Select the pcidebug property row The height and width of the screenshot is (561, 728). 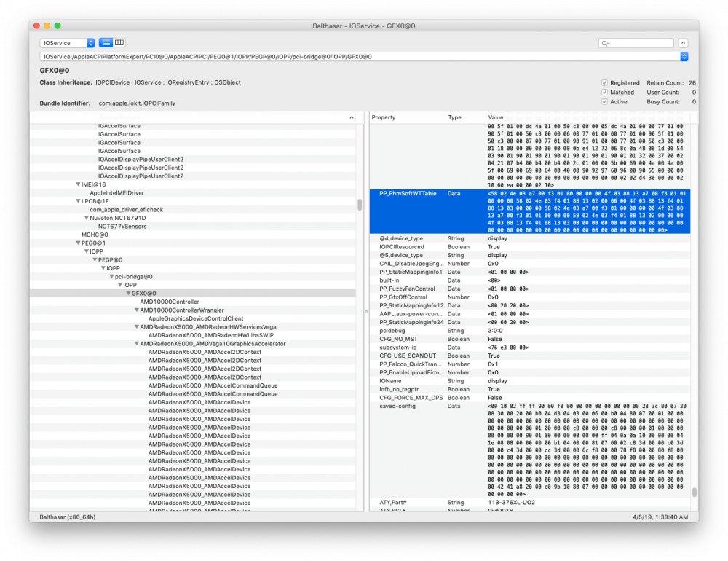pos(530,331)
